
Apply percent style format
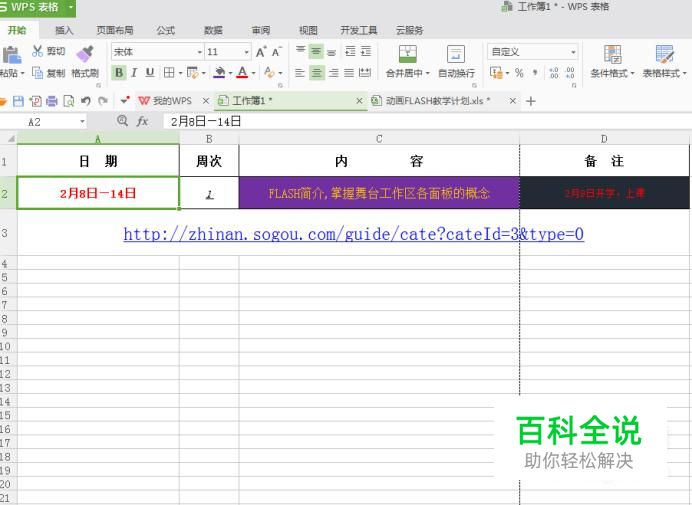[x=519, y=73]
